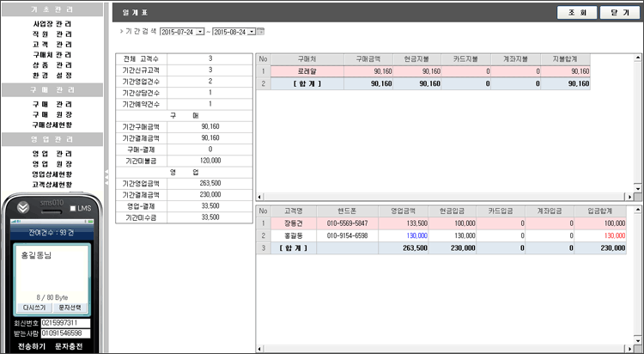The image size is (644, 354).
Task: Click the 다시쓰기 rewrite button
Action: [x=34, y=307]
